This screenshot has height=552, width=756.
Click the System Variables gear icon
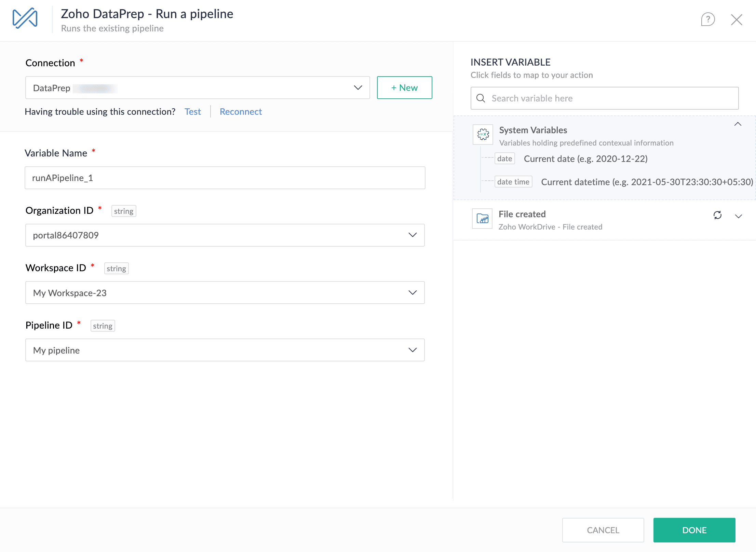click(x=483, y=134)
